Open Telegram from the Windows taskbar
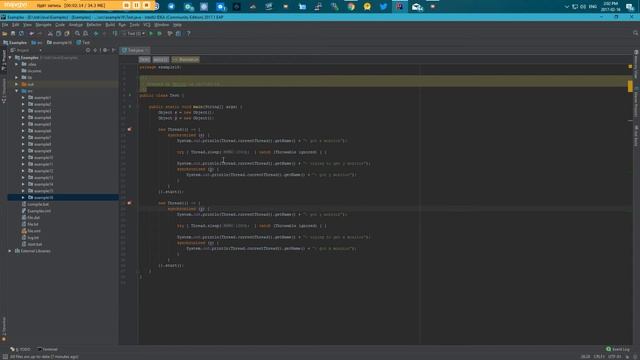The image size is (640, 360). 171,7
